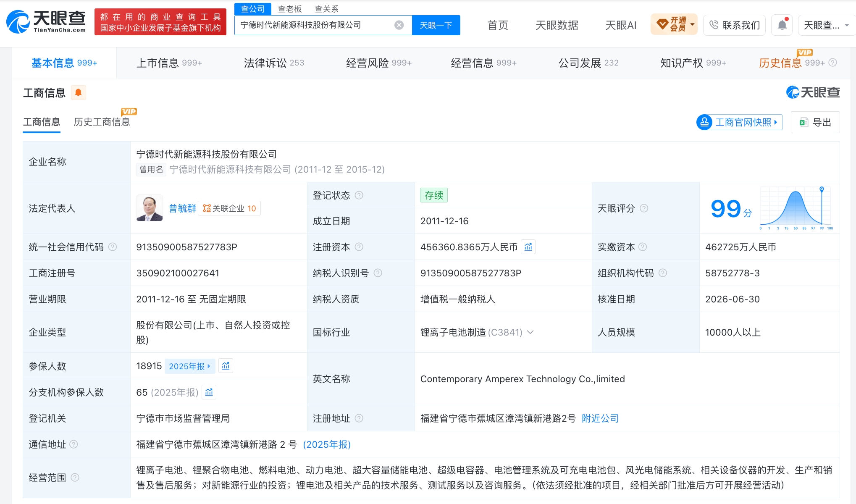Viewport: 856px width, 504px height.
Task: Open 工商官网快照 snapshot button
Action: click(x=739, y=122)
